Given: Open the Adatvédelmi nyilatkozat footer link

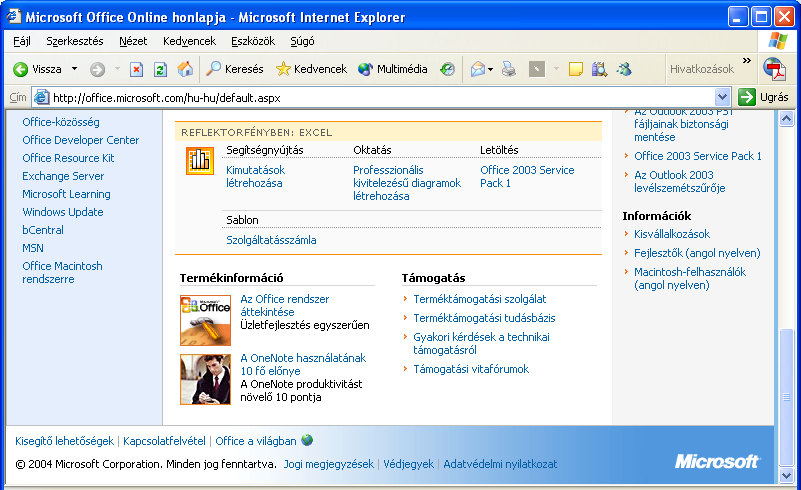Looking at the screenshot, I should [500, 464].
